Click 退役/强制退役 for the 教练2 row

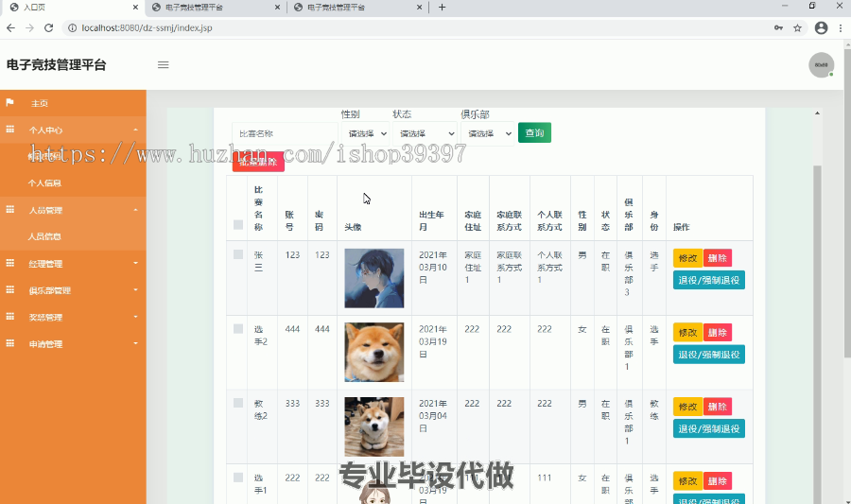pos(709,429)
